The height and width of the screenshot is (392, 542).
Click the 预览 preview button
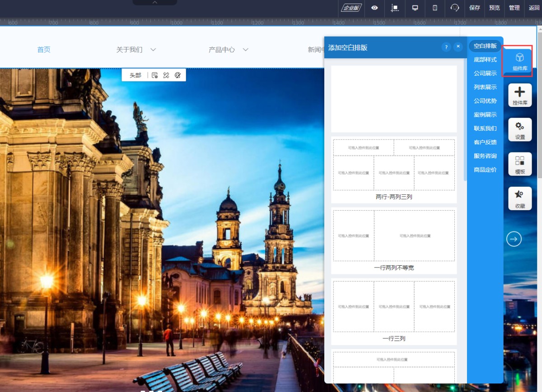point(494,8)
